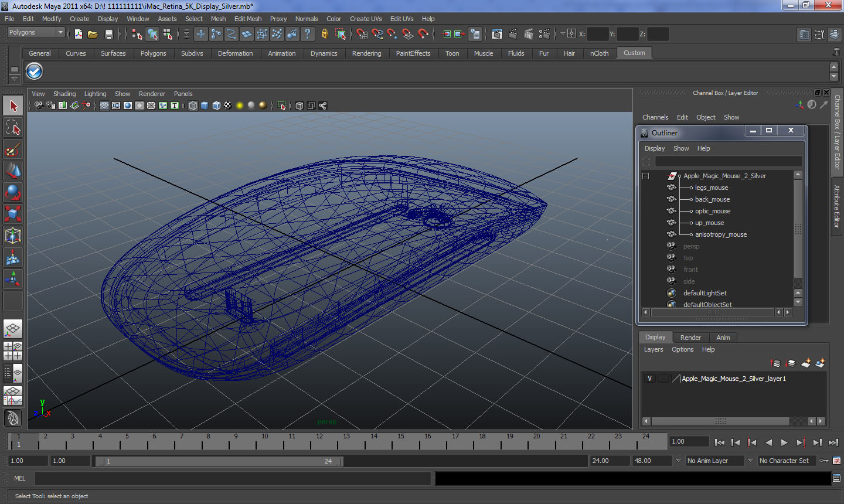Viewport: 844px width, 504px height.
Task: Switch to the Rendering shelf tab
Action: (366, 53)
